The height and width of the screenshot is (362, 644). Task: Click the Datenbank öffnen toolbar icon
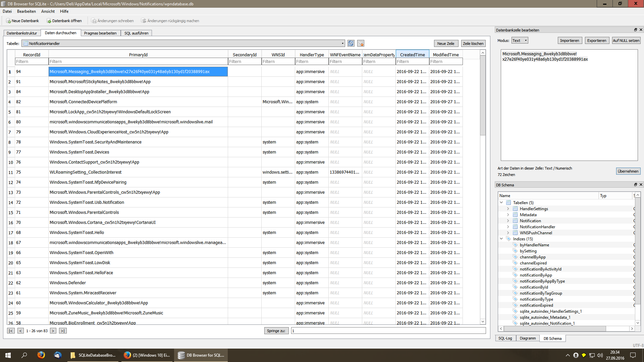[x=49, y=21]
